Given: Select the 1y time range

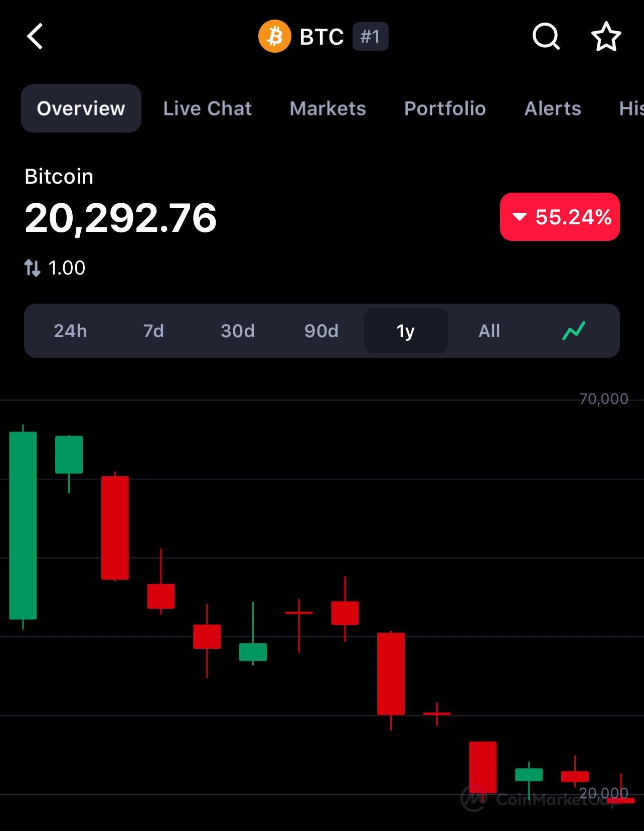Looking at the screenshot, I should pos(406,331).
